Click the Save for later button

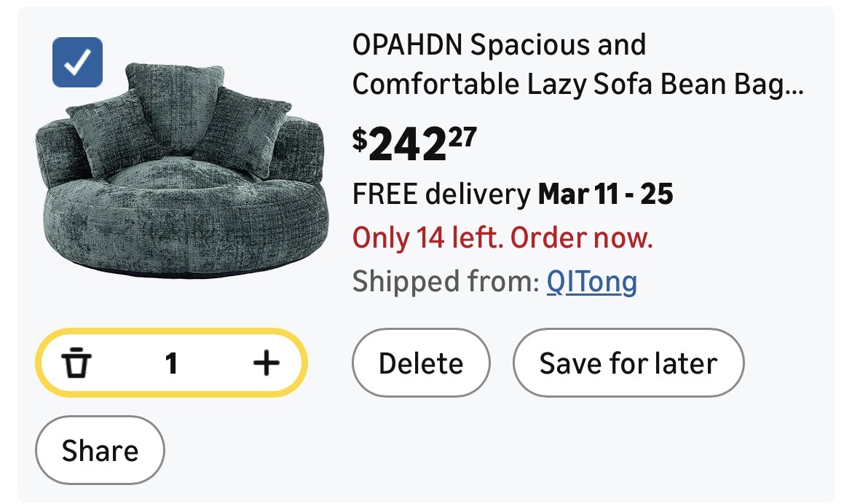(628, 363)
